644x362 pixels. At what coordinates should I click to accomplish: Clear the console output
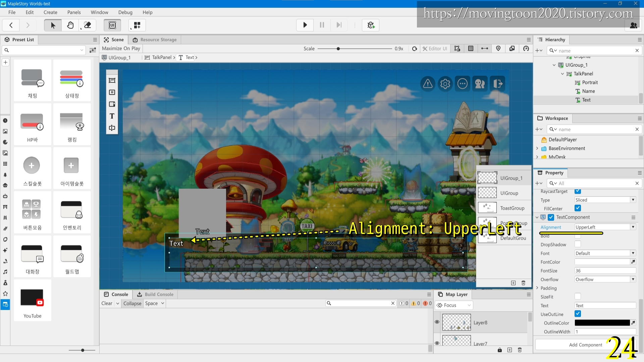pyautogui.click(x=107, y=303)
